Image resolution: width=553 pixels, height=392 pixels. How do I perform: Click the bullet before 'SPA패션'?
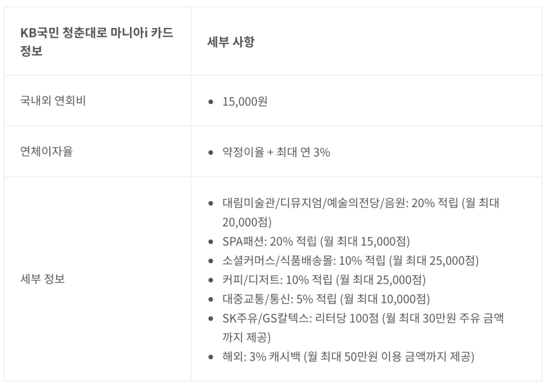tap(211, 242)
